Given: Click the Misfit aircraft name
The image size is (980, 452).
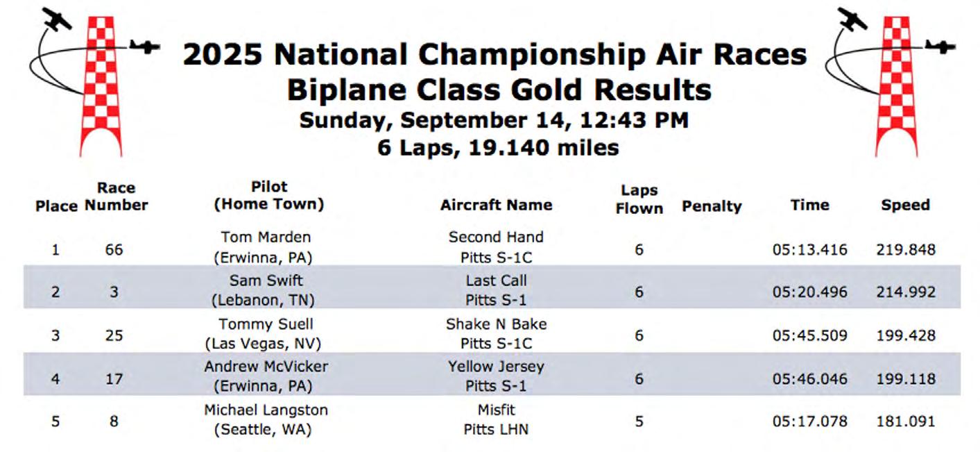Looking at the screenshot, I should 496,410.
